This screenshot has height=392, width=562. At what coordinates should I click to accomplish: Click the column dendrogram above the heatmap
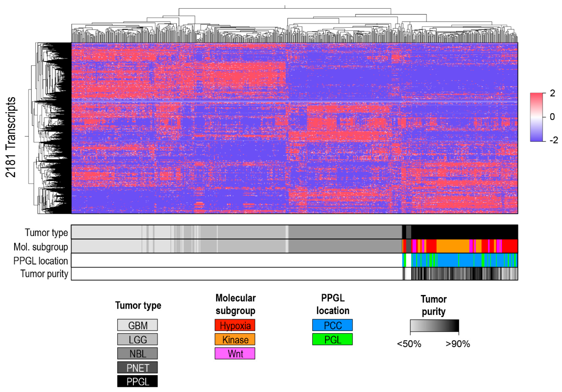[295, 24]
